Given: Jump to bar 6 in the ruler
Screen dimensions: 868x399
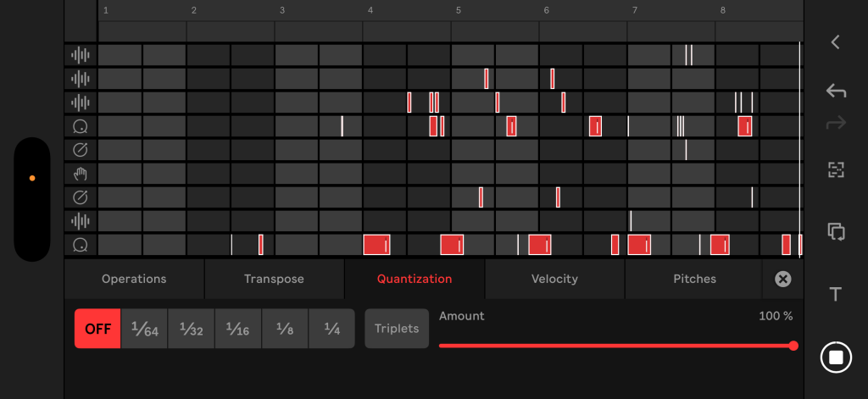Looking at the screenshot, I should click(x=547, y=10).
